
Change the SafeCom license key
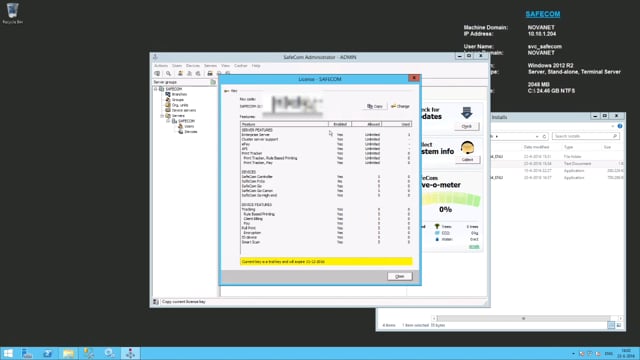point(400,106)
